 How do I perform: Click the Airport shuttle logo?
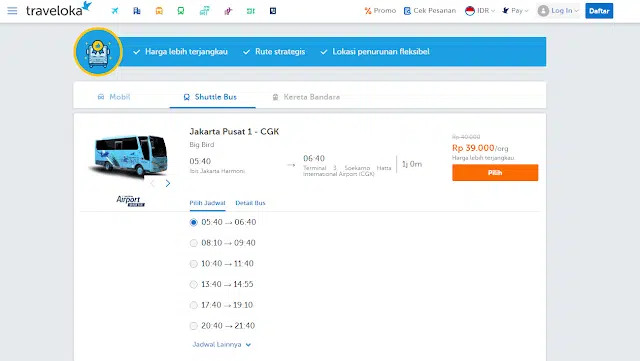point(130,201)
